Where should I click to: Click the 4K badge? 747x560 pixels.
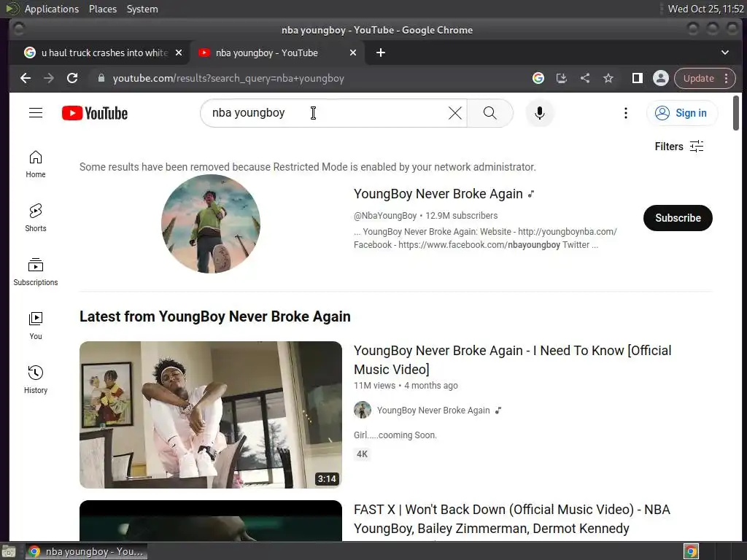362,454
